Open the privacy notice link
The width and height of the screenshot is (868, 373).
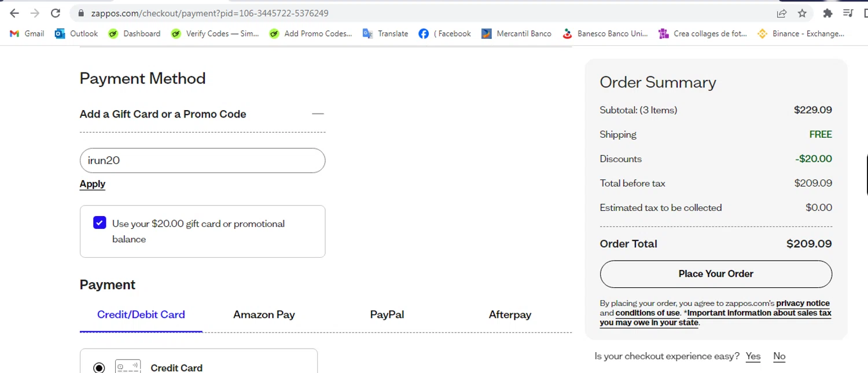803,303
